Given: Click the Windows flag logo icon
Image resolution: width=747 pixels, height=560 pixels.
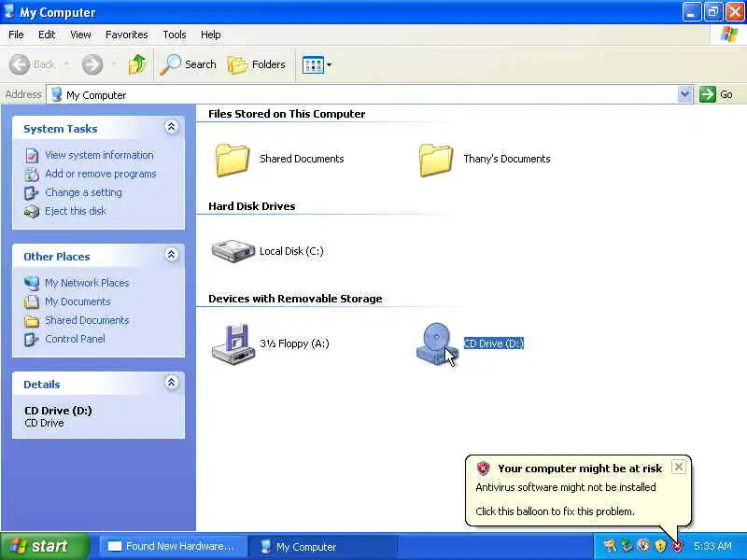Looking at the screenshot, I should [x=729, y=35].
